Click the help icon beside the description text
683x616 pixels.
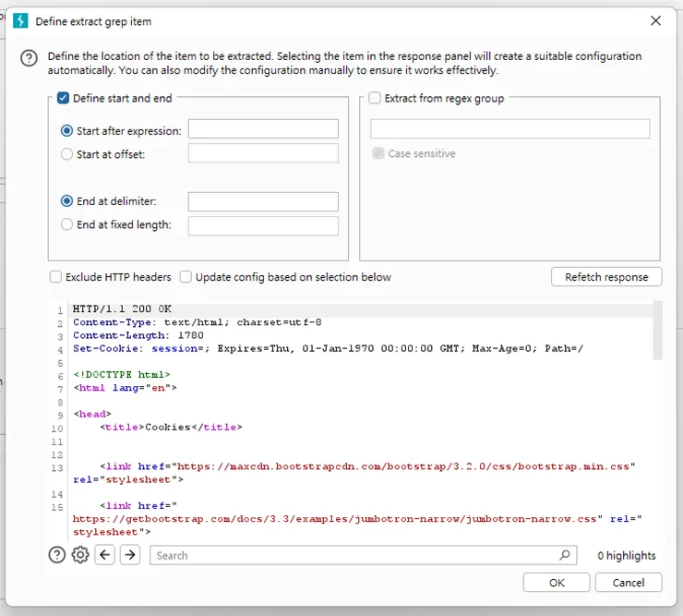pos(29,59)
